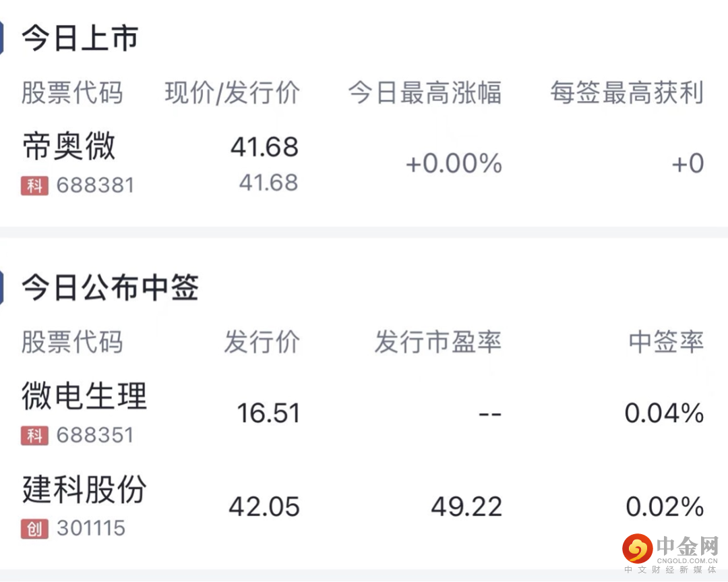Click the 中金网 logo icon
The image size is (728, 582).
pyautogui.click(x=637, y=548)
